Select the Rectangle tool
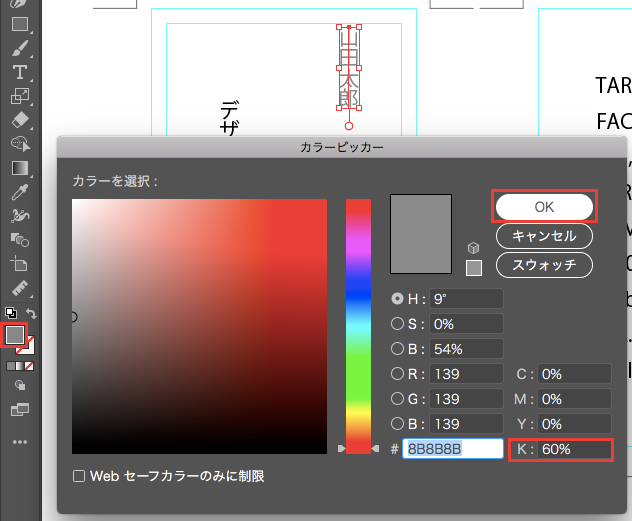Screen dimensions: 632x521 (x=19, y=23)
